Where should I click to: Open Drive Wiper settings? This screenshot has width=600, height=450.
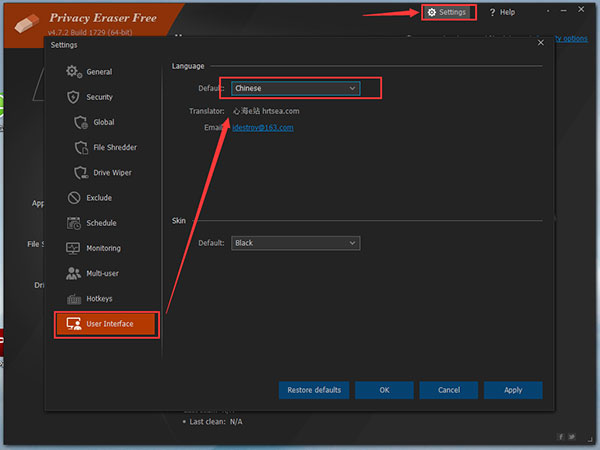[x=112, y=172]
